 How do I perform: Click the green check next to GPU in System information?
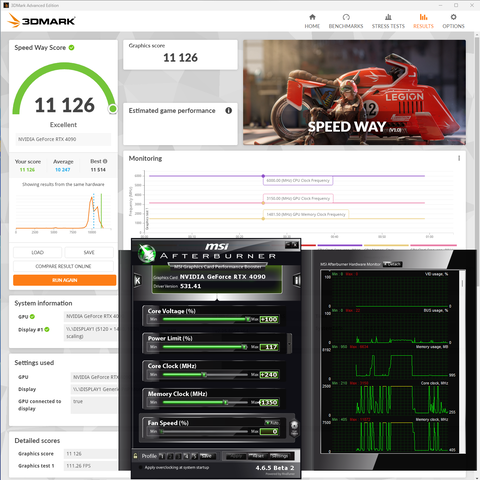pos(32,317)
